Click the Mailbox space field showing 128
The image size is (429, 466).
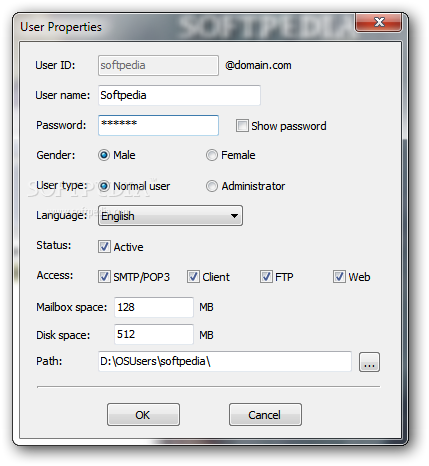point(154,307)
